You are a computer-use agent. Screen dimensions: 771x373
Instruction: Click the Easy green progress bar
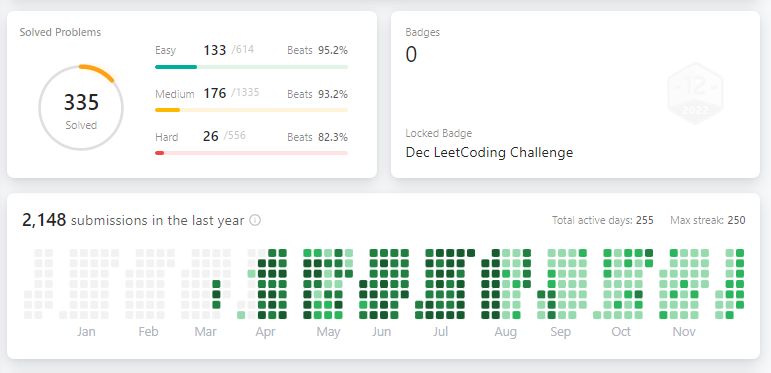[x=251, y=67]
